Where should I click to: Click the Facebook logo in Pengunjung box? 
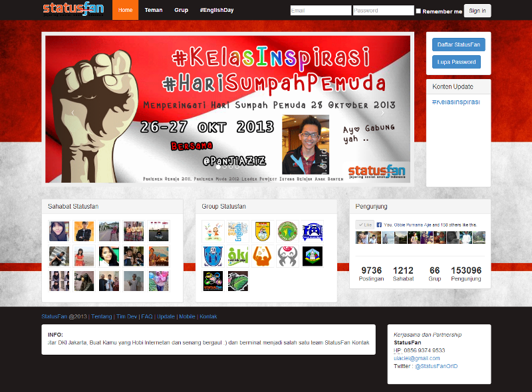pos(379,225)
